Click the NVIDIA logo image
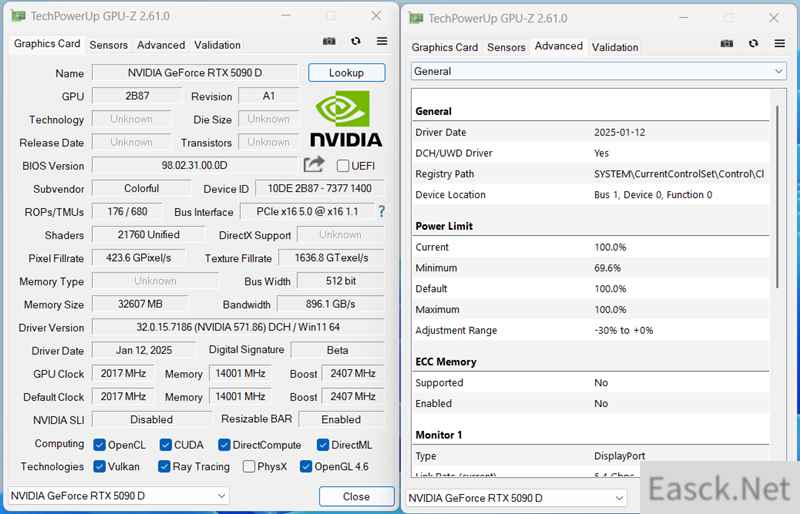 (346, 119)
